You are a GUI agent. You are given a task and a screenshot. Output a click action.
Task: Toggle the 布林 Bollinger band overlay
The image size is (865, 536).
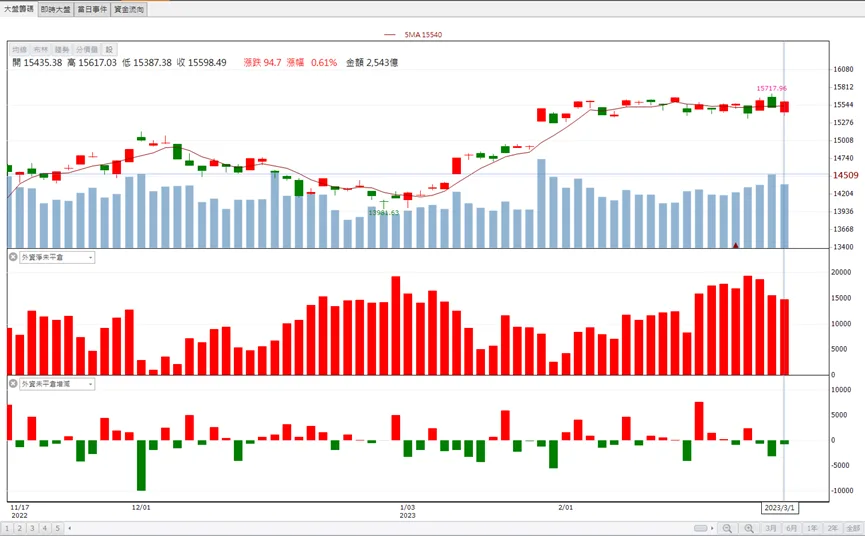(x=41, y=50)
